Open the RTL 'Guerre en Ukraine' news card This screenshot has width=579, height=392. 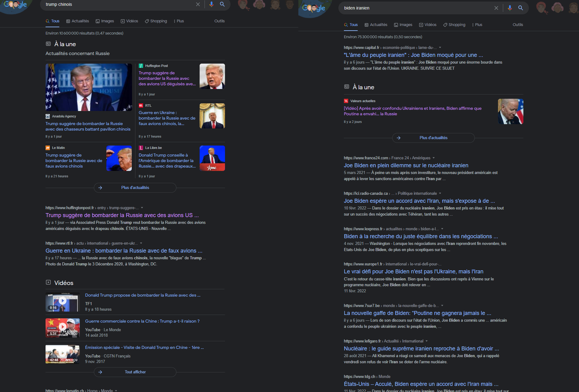point(167,118)
